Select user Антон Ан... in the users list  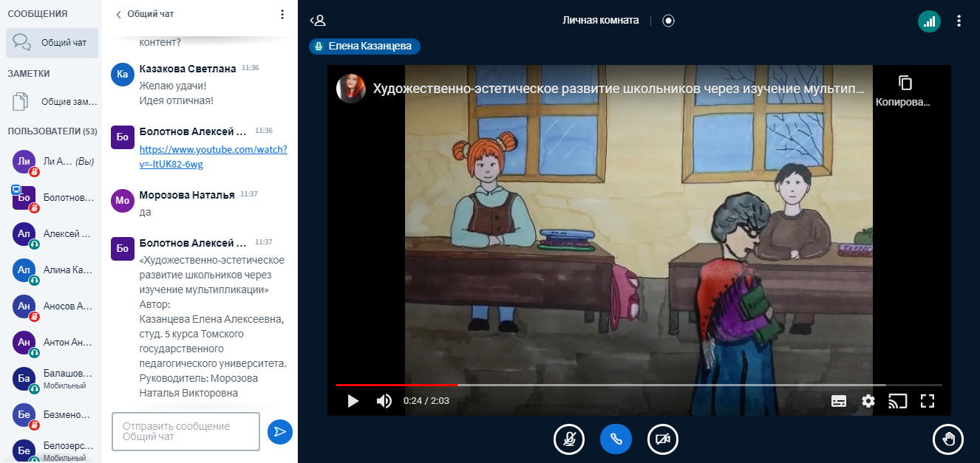point(53,343)
